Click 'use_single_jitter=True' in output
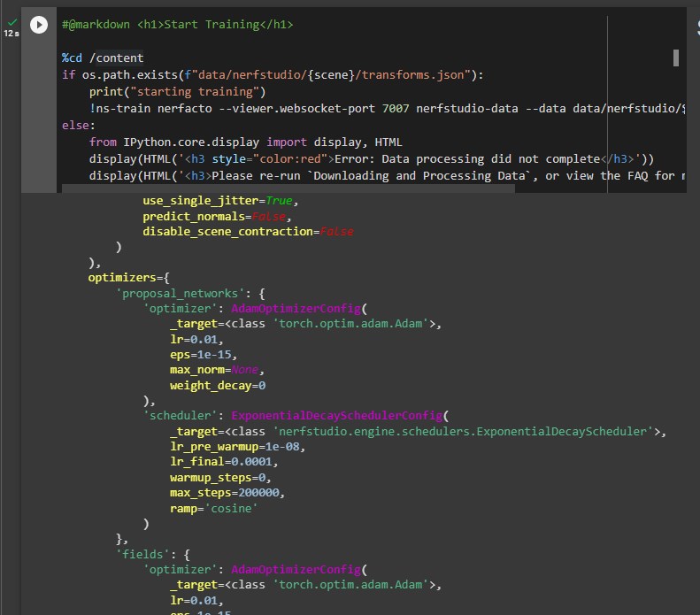The width and height of the screenshot is (700, 615). click(220, 201)
